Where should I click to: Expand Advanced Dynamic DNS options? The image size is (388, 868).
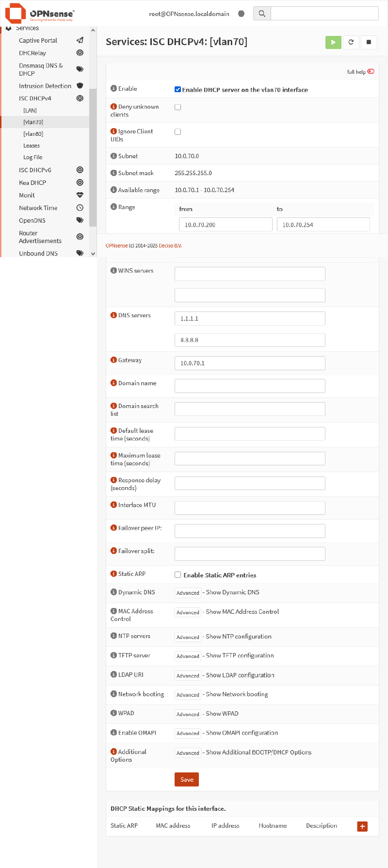[x=188, y=593]
